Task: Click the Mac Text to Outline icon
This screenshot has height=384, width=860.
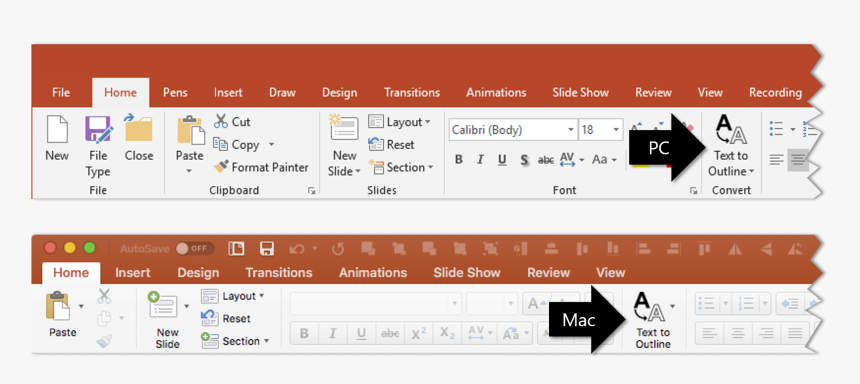Action: click(x=649, y=306)
